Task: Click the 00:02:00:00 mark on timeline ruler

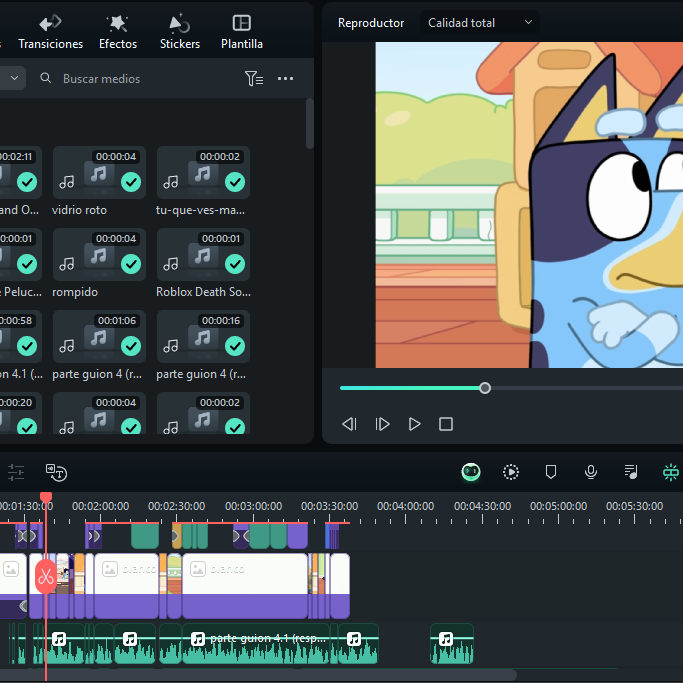Action: (100, 506)
